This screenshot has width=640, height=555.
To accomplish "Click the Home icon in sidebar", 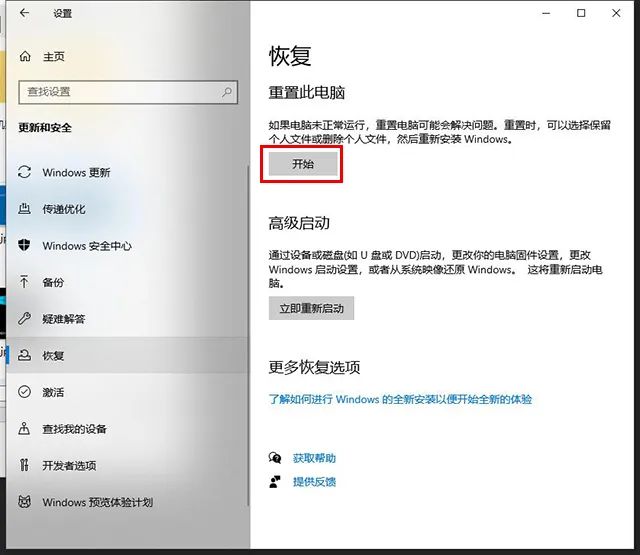I will 26,56.
